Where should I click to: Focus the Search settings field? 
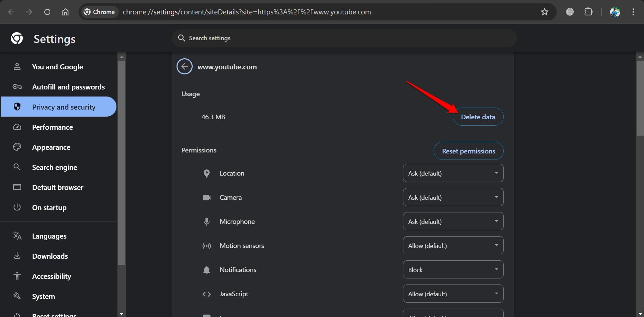click(x=344, y=38)
